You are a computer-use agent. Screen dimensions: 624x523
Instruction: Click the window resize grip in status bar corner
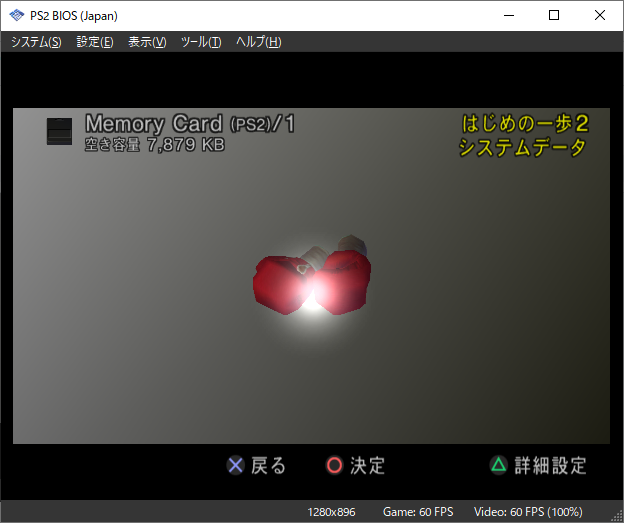tap(617, 516)
